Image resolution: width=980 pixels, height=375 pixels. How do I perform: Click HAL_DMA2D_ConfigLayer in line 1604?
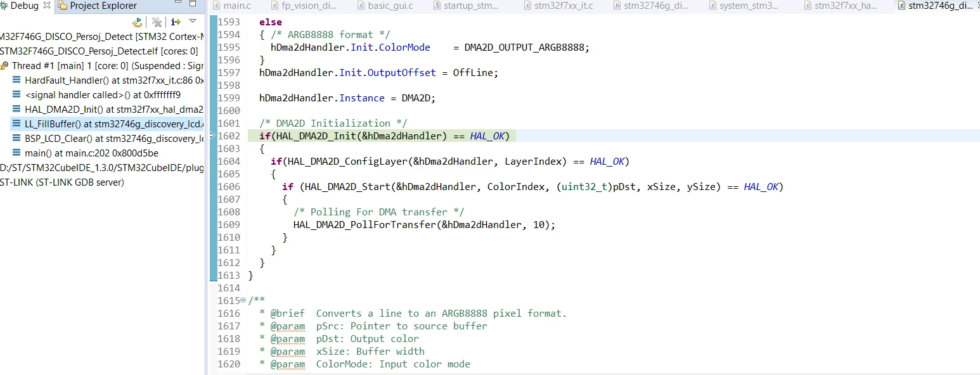pos(348,162)
